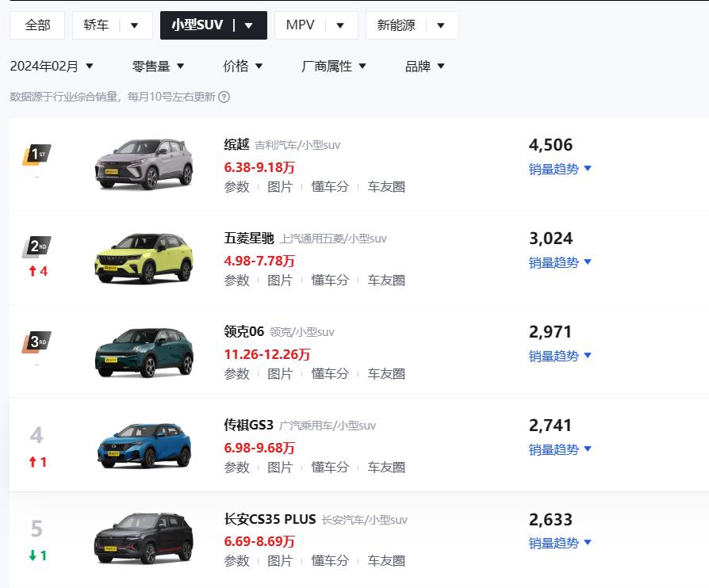Open 车友圈 for 缤越

tap(386, 187)
